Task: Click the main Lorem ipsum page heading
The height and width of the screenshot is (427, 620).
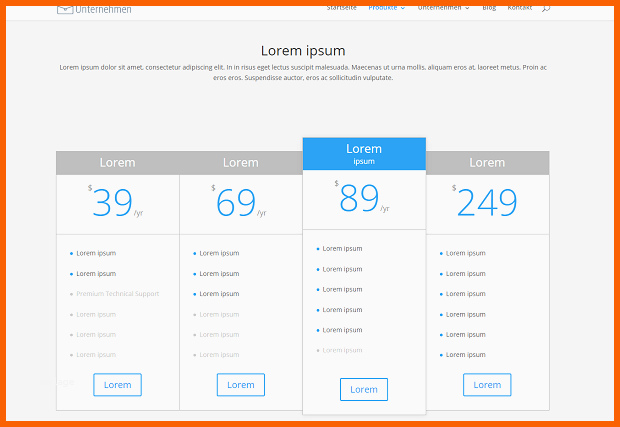Action: 303,50
